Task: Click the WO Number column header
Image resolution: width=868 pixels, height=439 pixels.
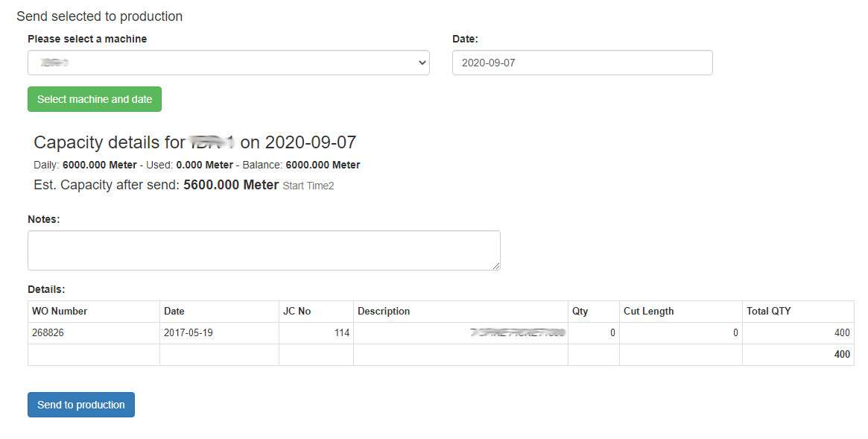Action: 60,311
